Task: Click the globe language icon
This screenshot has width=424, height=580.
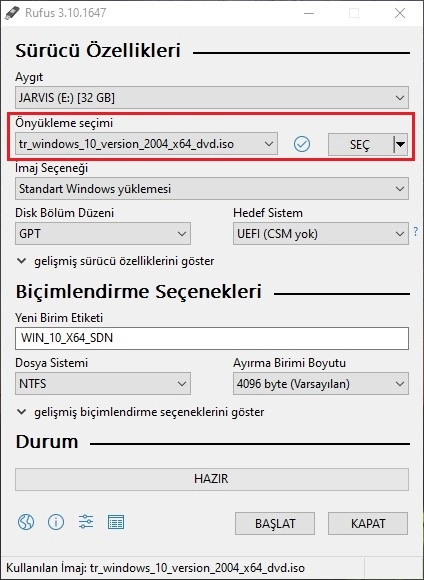Action: (x=26, y=522)
